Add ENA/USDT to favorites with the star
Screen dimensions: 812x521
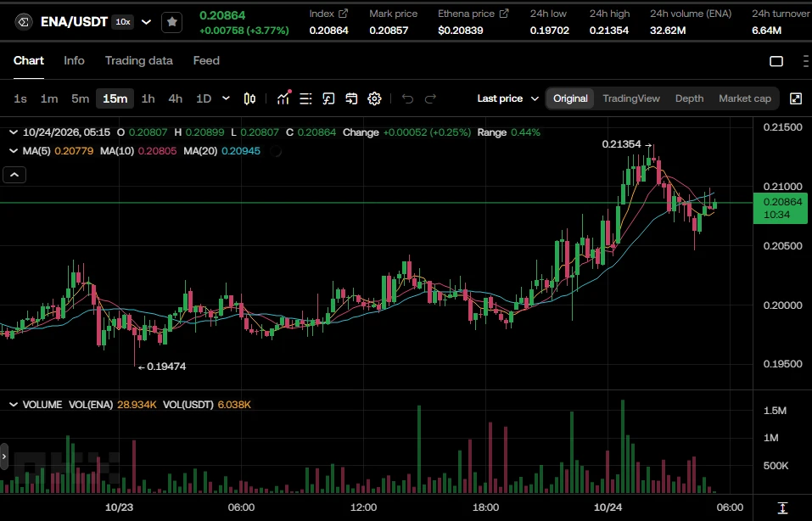pyautogui.click(x=172, y=22)
